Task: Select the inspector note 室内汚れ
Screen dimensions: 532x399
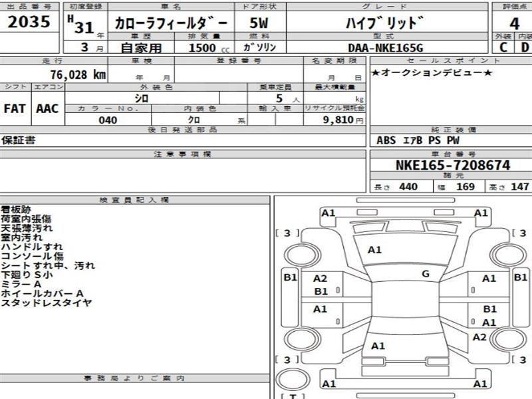Action: point(21,237)
